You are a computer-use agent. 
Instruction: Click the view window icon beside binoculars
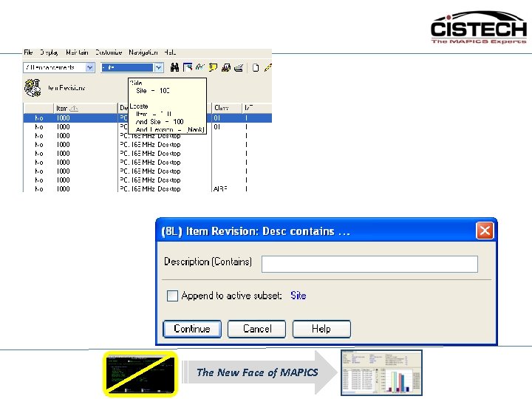tap(187, 67)
